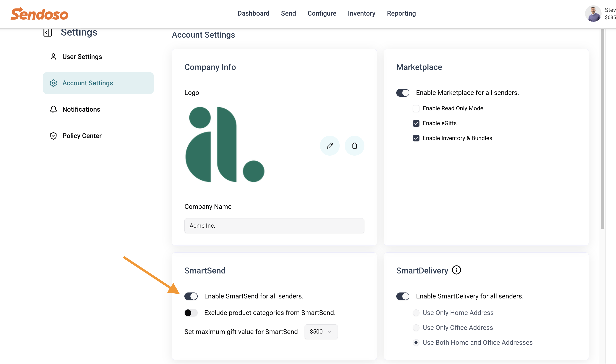Uncheck Enable eGifts
616x364 pixels.
[x=416, y=123]
